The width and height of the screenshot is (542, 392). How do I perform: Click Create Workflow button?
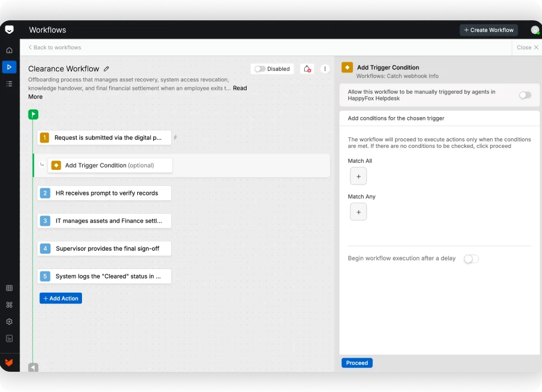coord(489,30)
